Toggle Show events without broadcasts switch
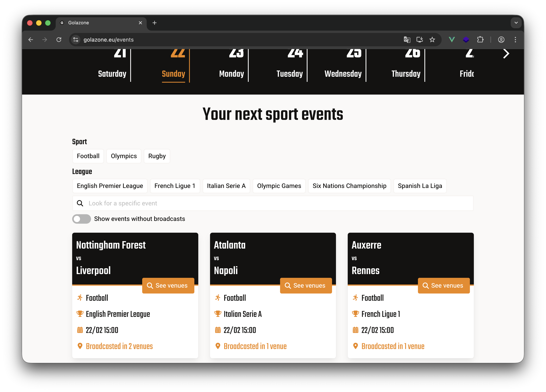Image resolution: width=546 pixels, height=392 pixels. click(x=82, y=219)
